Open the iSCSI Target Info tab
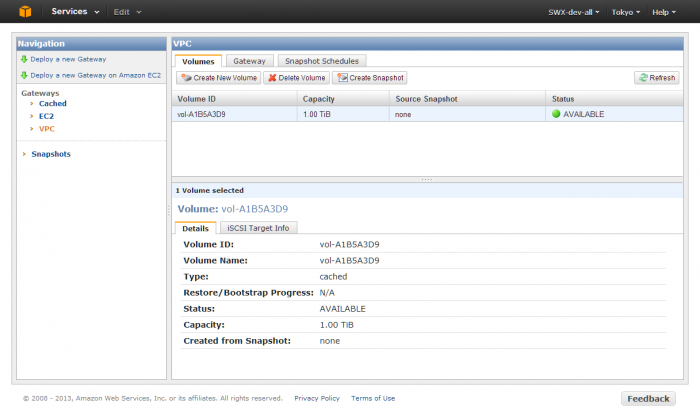Image resolution: width=700 pixels, height=412 pixels. (x=258, y=228)
